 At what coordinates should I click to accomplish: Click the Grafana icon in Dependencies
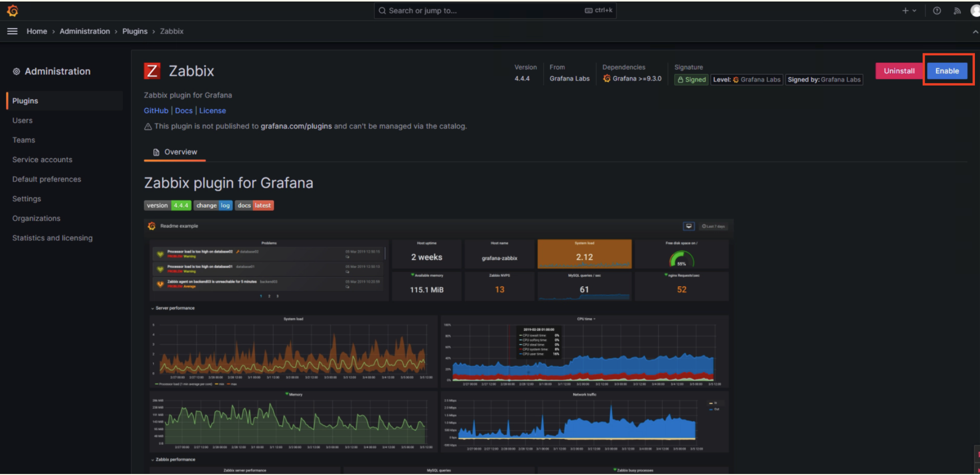(x=607, y=78)
